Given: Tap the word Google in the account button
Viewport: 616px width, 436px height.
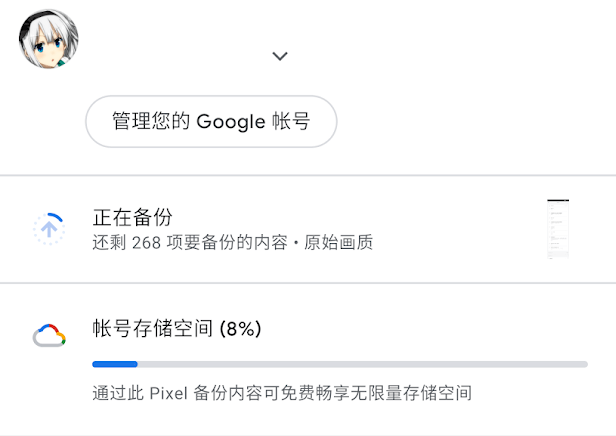Looking at the screenshot, I should (231, 122).
